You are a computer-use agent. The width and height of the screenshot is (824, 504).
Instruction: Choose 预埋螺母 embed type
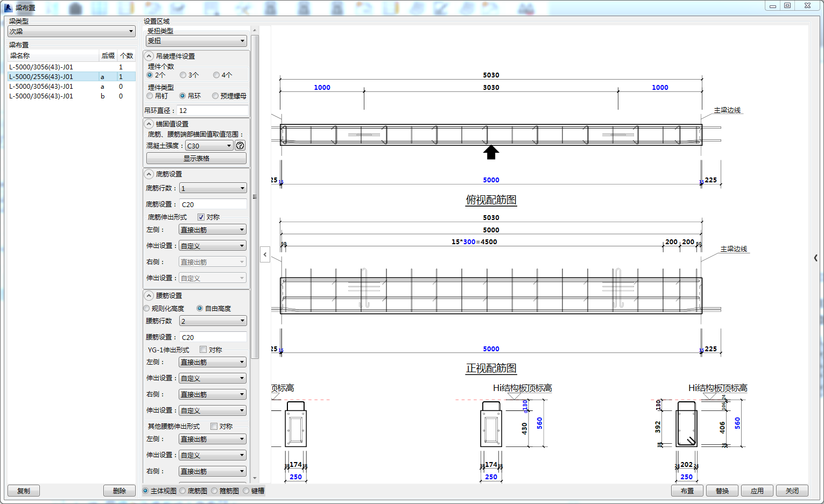229,96
